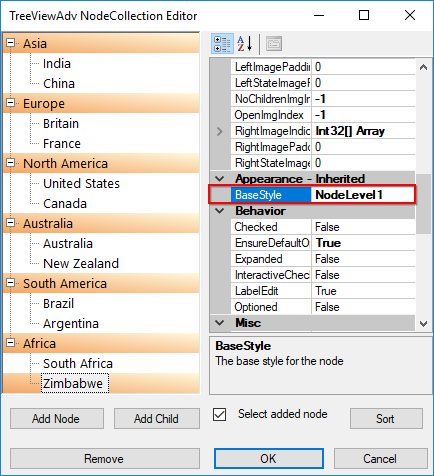
Task: Click the Add Child button
Action: point(157,419)
